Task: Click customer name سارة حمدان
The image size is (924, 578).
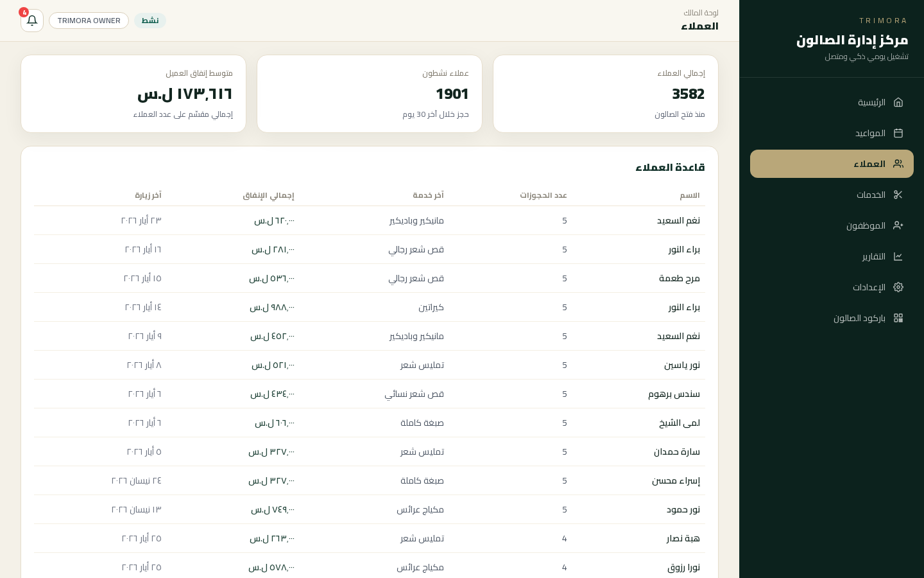Action: 677,451
